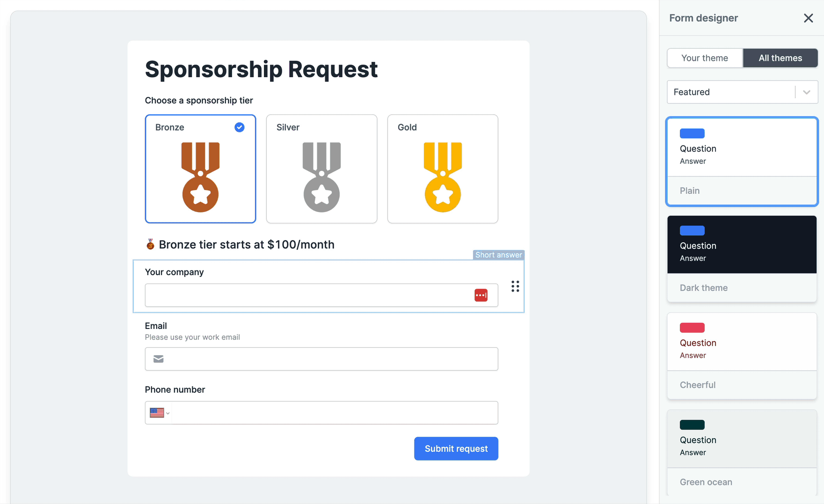
Task: Expand the Featured themes dropdown
Action: click(742, 92)
